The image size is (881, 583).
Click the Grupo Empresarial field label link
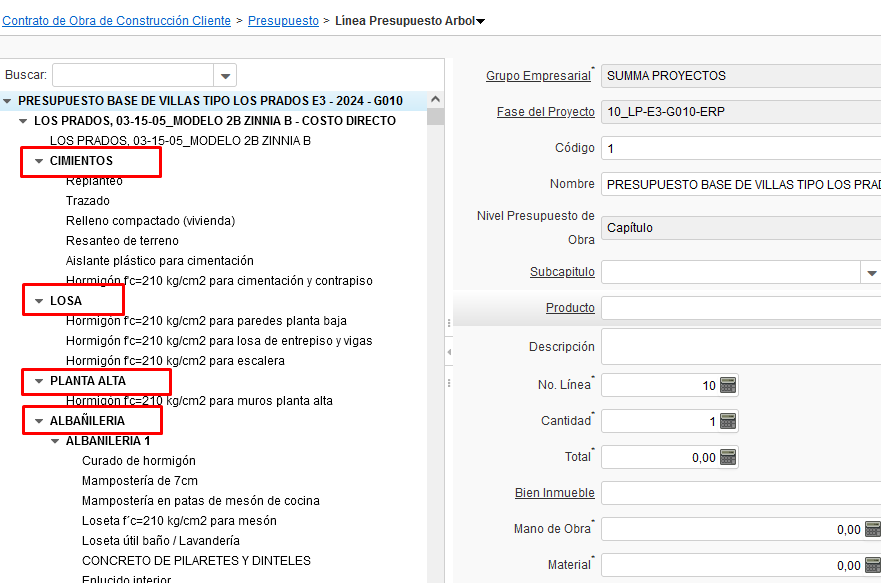pyautogui.click(x=537, y=76)
